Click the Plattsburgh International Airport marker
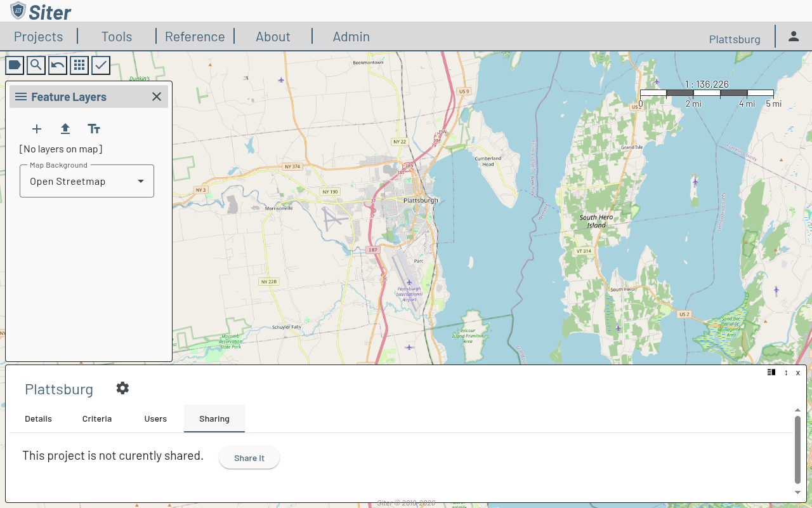 point(409,283)
